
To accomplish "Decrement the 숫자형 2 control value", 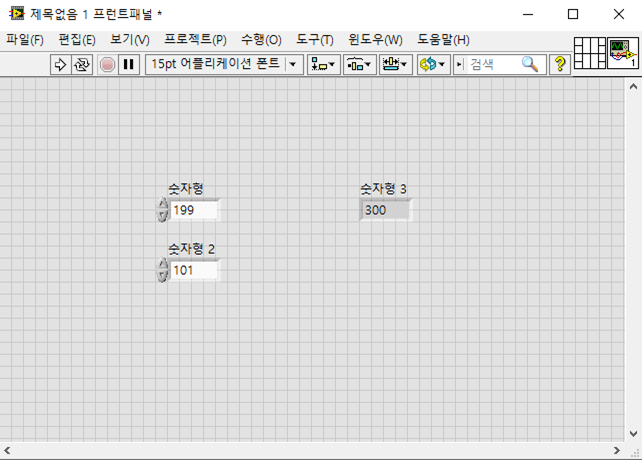I will click(163, 276).
